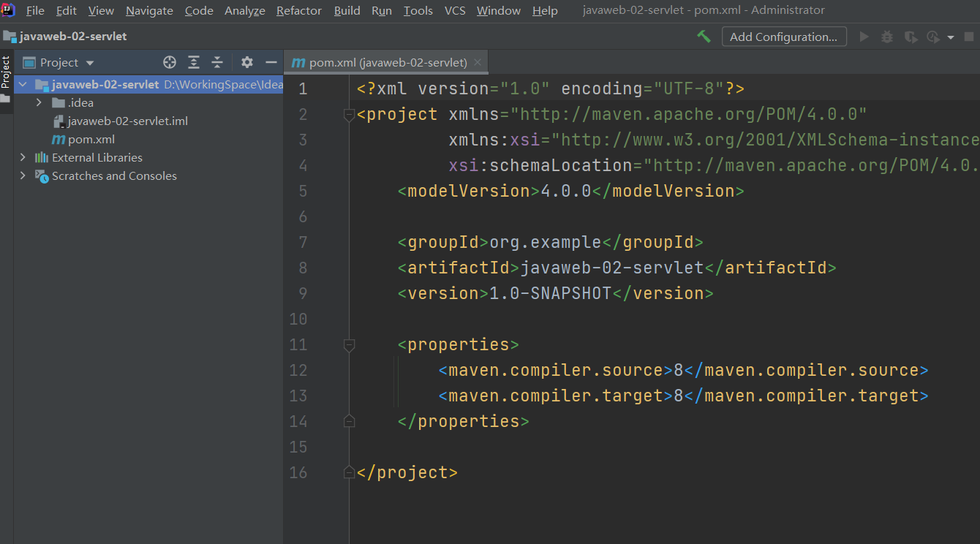This screenshot has height=544, width=980.
Task: Select javaweb-02-servlet.iml file
Action: (127, 121)
